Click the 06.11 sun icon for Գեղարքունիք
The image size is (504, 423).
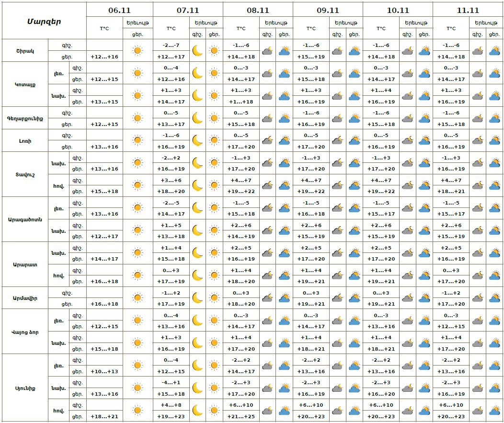tap(137, 118)
